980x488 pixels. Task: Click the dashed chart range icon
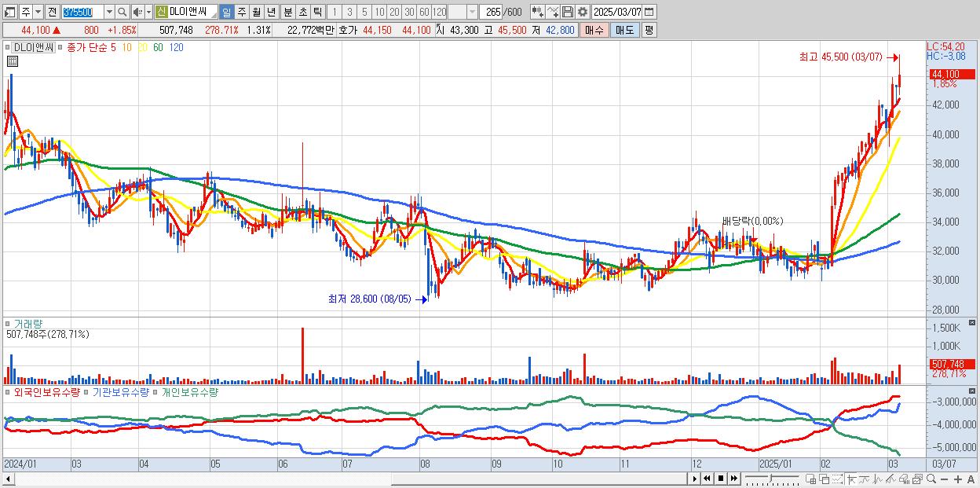tap(837, 479)
